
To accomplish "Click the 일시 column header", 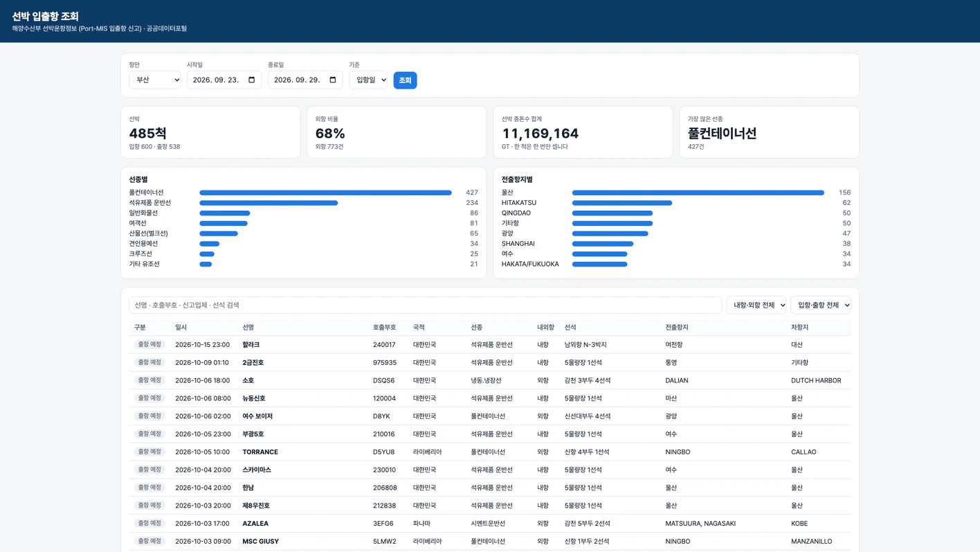I will (181, 328).
